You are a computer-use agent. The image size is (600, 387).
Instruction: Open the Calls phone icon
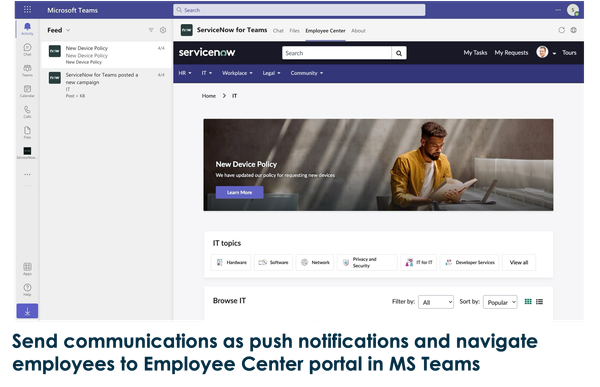[27, 110]
